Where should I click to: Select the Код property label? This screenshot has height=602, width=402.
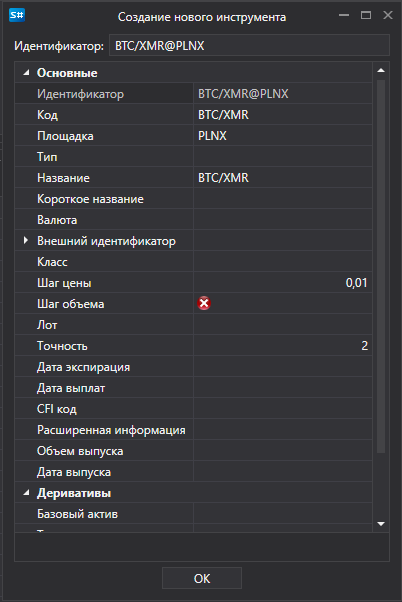[47, 114]
